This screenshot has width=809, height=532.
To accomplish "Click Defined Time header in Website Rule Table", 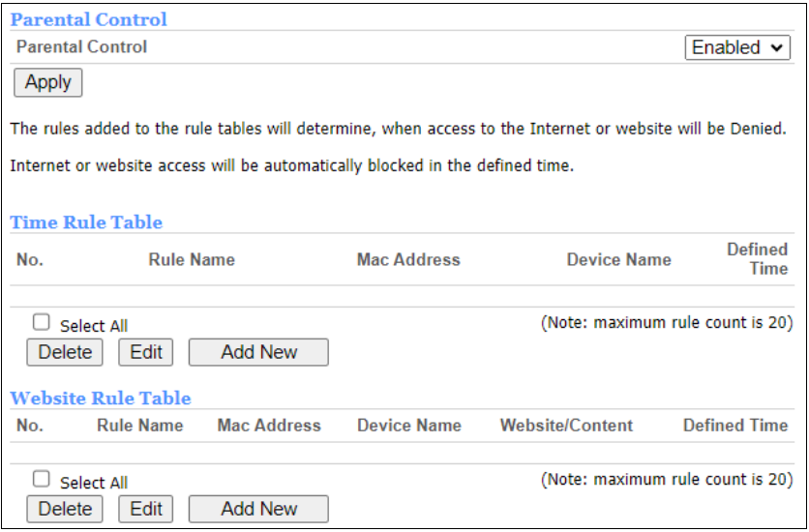I will tap(735, 426).
